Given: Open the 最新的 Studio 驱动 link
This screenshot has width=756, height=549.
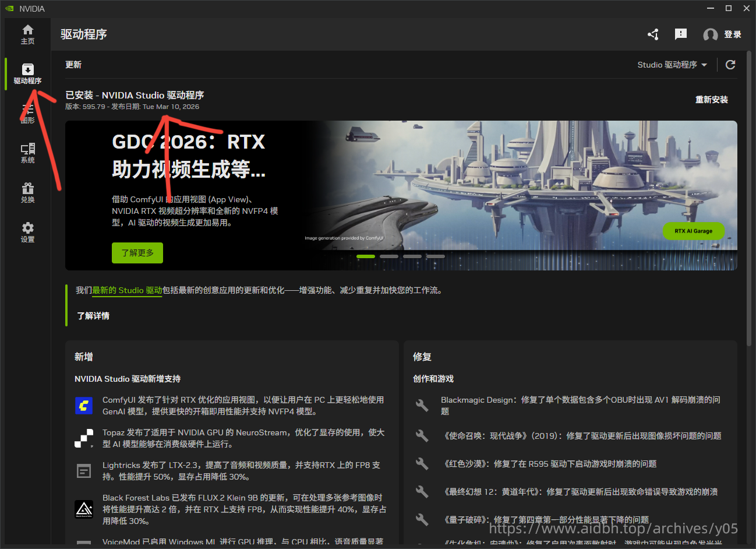Looking at the screenshot, I should 127,290.
